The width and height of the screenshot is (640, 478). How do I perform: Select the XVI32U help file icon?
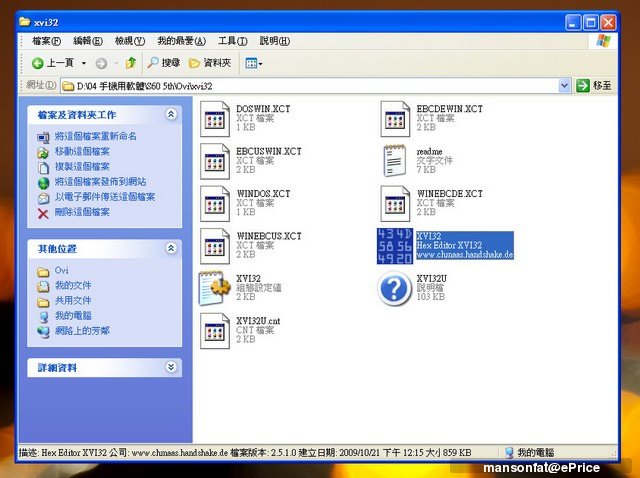click(394, 289)
